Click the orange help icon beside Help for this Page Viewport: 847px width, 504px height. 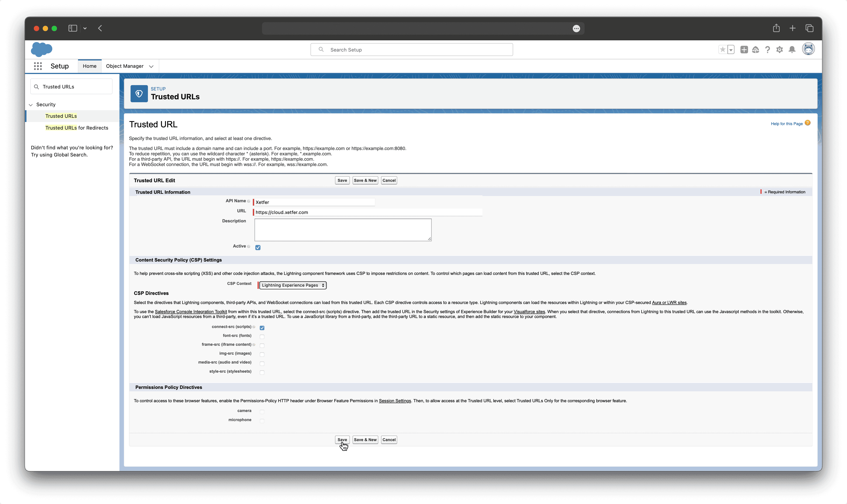click(x=808, y=123)
